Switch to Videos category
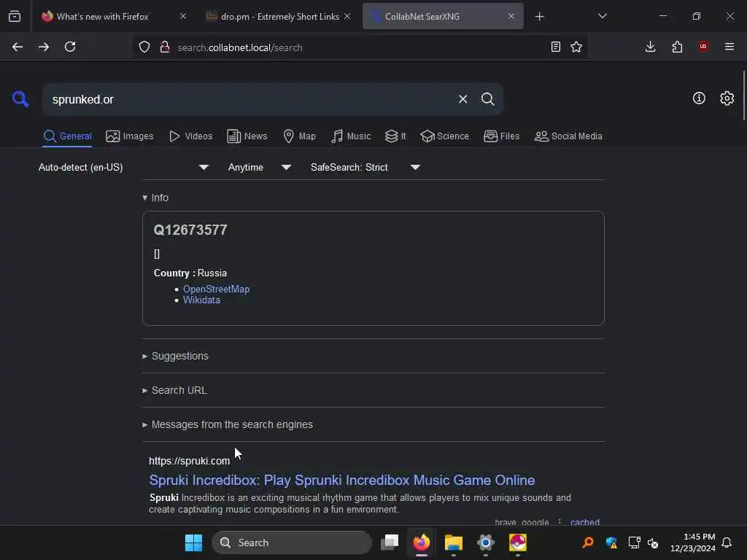The height and width of the screenshot is (560, 747). tap(190, 136)
